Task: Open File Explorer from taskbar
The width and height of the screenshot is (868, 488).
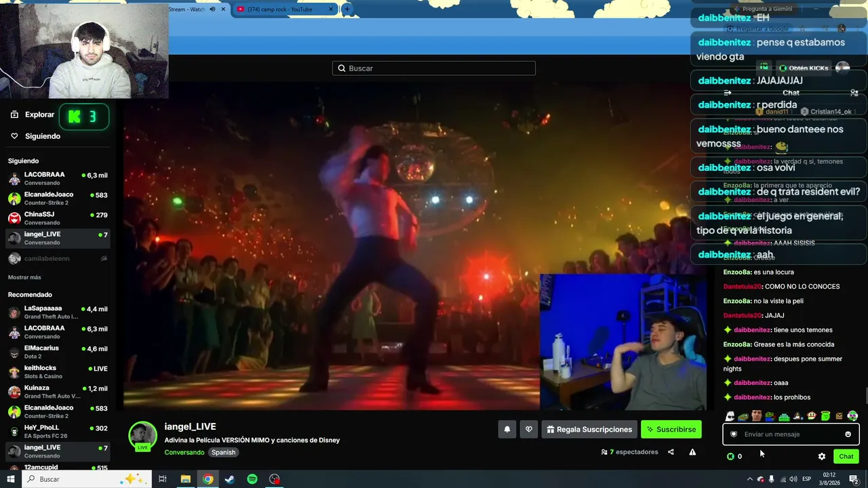Action: click(185, 479)
